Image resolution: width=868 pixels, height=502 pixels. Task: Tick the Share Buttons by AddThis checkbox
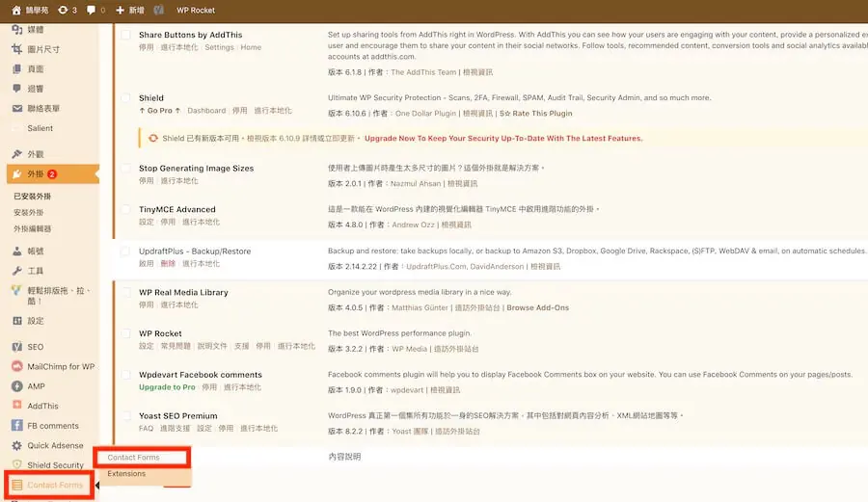[x=126, y=35]
